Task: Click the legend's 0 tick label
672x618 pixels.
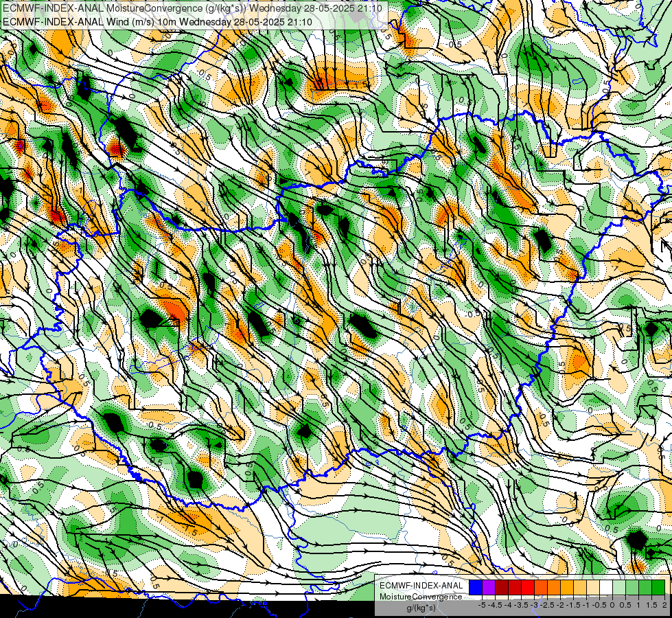Action: pyautogui.click(x=613, y=605)
